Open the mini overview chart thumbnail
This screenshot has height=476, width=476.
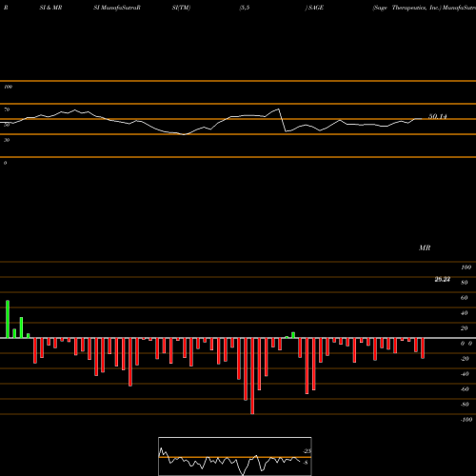click(x=235, y=456)
